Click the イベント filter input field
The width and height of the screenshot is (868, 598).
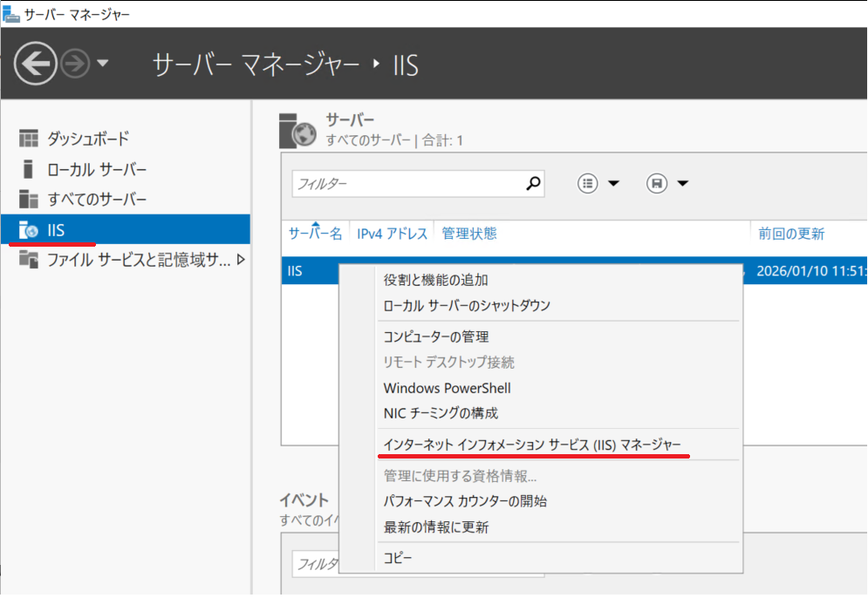click(x=316, y=564)
